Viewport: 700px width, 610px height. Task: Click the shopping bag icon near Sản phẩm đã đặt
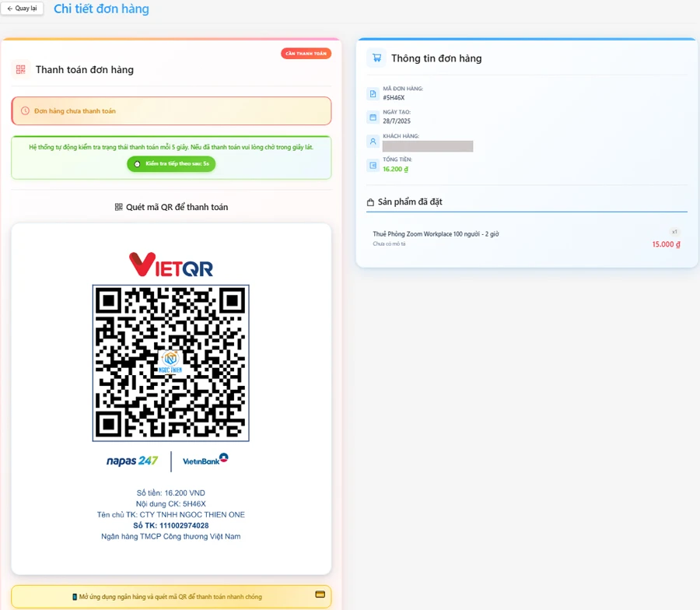coord(369,201)
